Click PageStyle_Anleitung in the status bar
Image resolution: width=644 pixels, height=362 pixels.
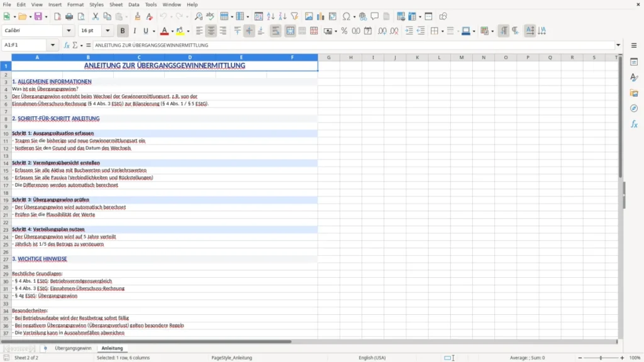[231, 358]
